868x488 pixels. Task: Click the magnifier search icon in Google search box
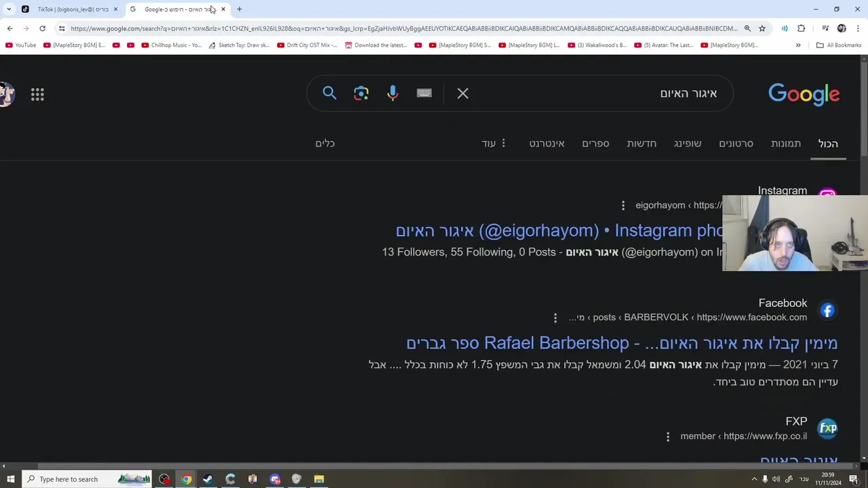330,93
